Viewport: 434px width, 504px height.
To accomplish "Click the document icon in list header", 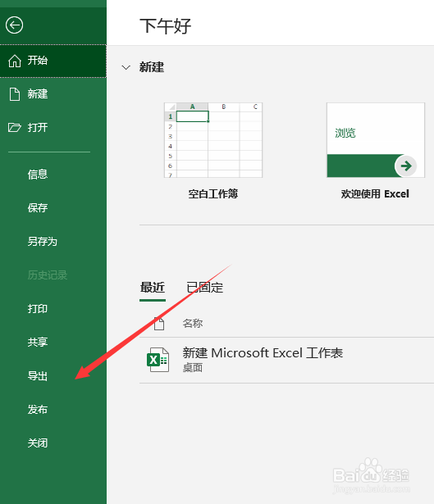I will point(158,324).
